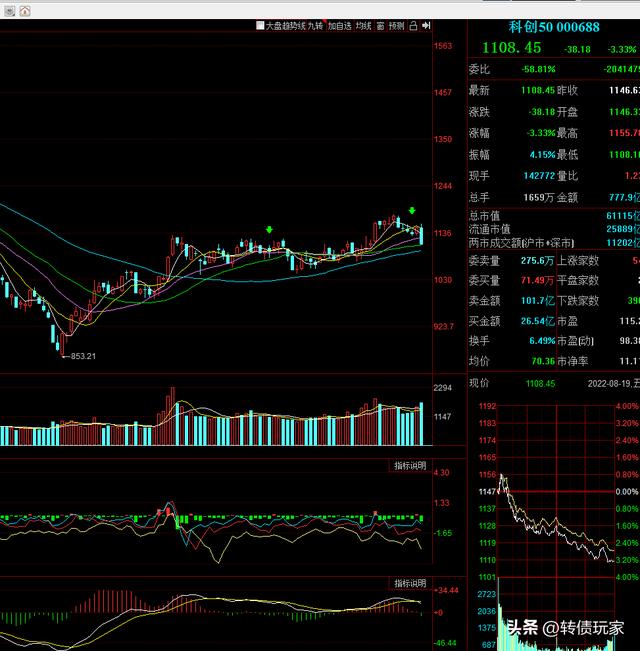Collapse side panel with arrow icon
Viewport: 640px width, 651px height.
coord(426,26)
